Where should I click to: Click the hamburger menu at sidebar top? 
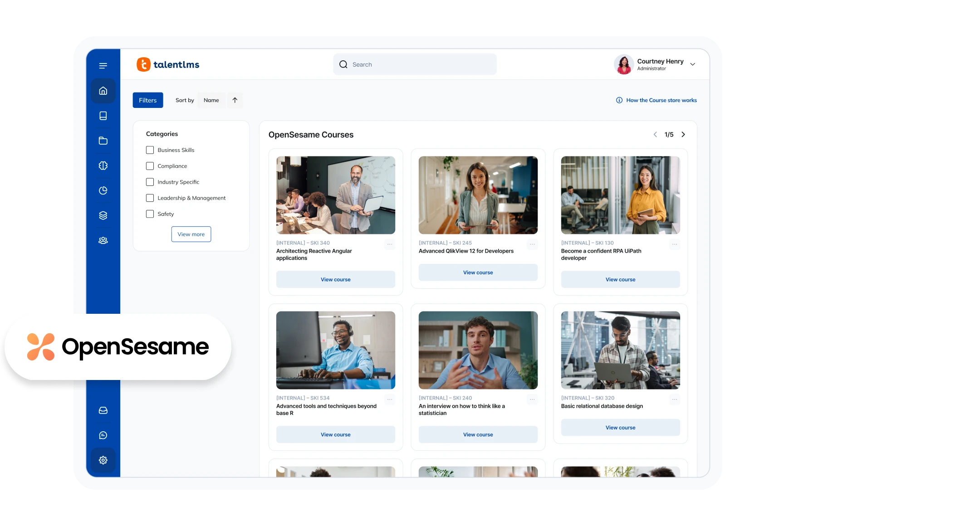coord(103,66)
